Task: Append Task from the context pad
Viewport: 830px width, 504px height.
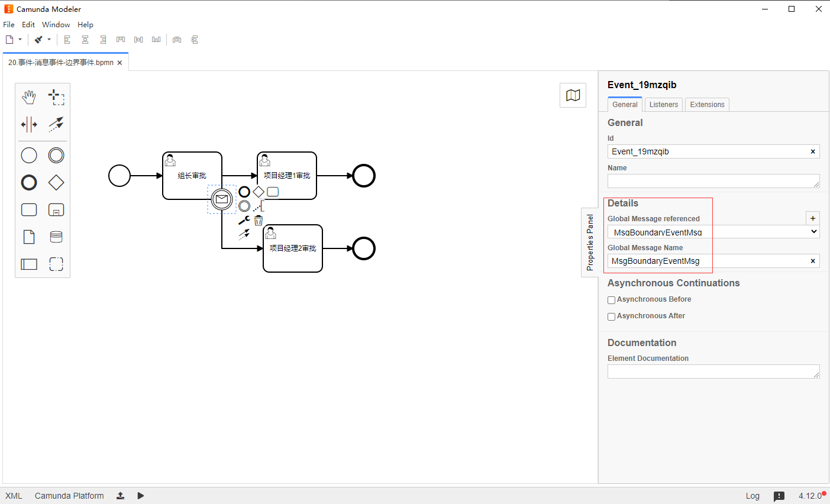Action: click(x=273, y=192)
